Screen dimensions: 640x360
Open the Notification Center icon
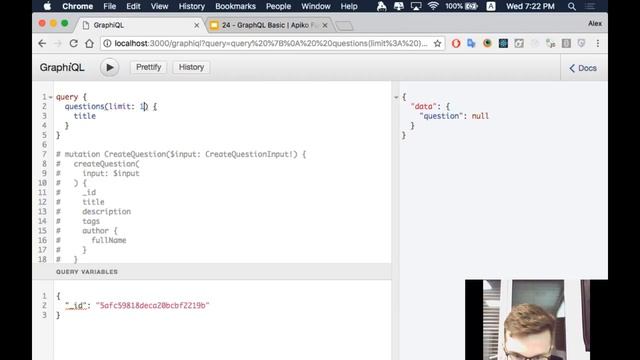[x=589, y=6]
